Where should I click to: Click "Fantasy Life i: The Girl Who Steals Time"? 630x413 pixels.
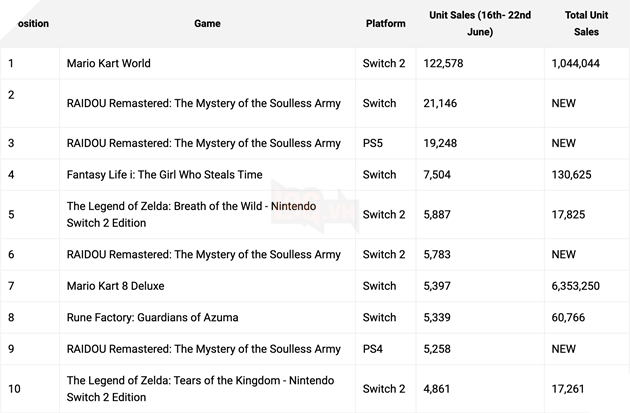click(164, 175)
